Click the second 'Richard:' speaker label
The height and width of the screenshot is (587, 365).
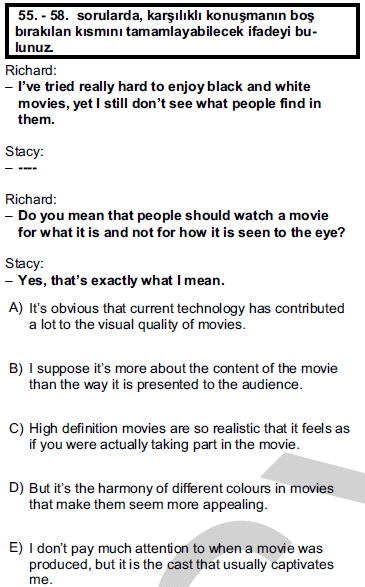tap(31, 199)
